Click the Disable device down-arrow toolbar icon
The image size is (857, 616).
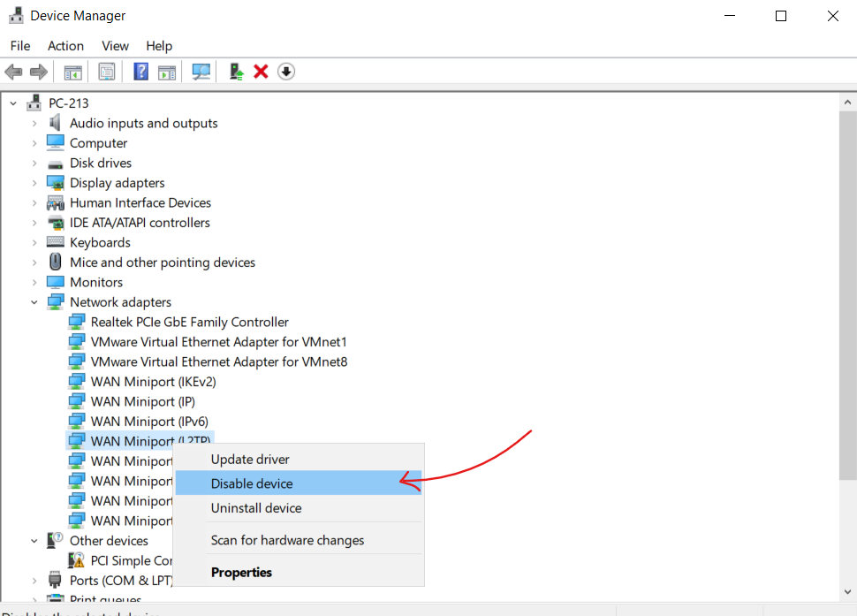285,72
